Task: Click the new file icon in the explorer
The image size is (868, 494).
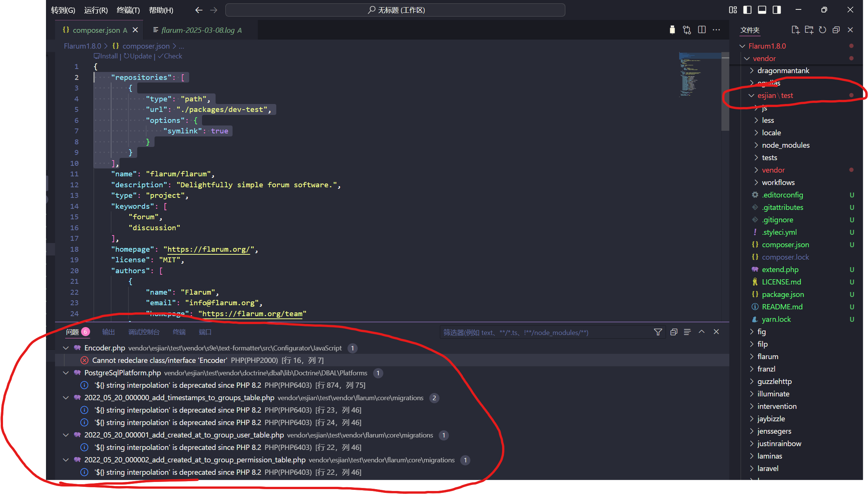Action: tap(795, 30)
